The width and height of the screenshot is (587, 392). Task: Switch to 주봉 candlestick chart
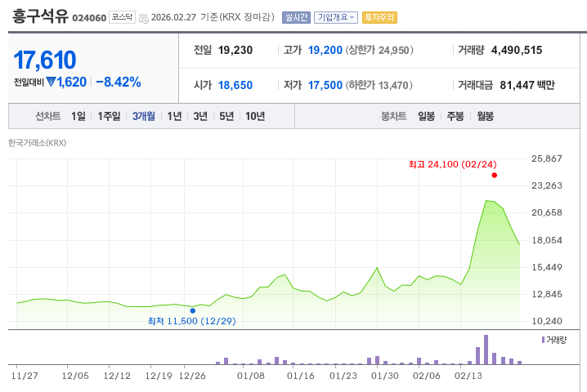(x=455, y=116)
